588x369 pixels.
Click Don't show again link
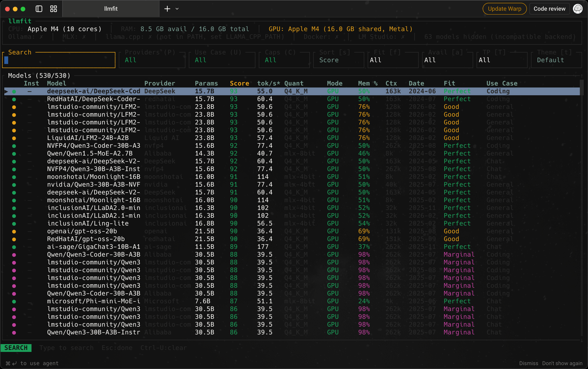coord(562,363)
